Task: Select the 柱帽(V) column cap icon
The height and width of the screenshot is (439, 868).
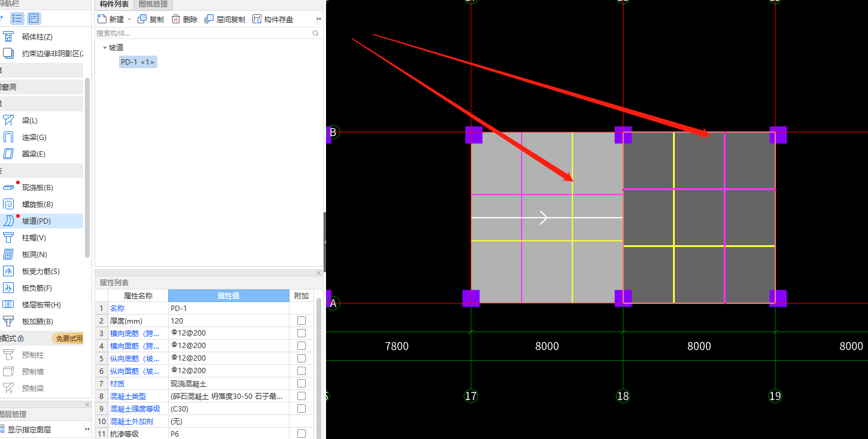Action: coord(8,238)
